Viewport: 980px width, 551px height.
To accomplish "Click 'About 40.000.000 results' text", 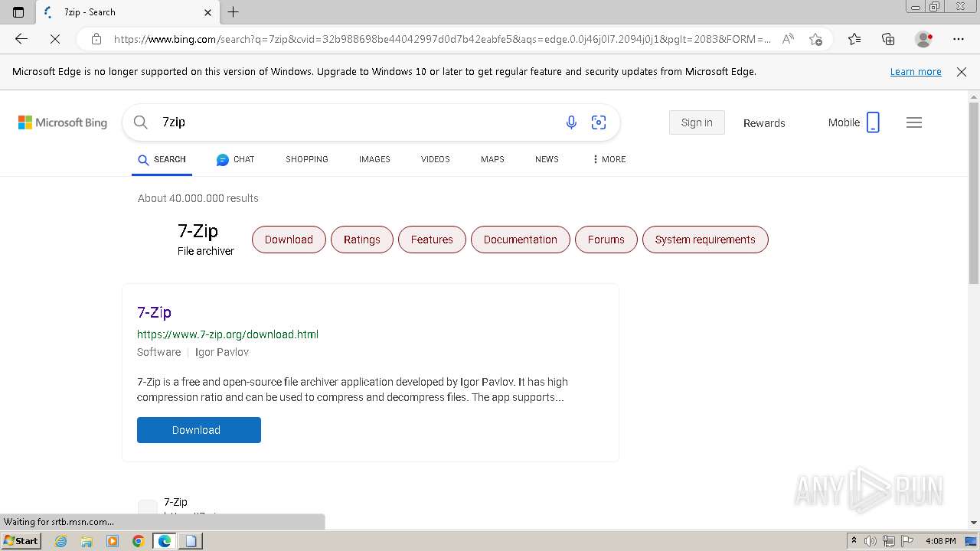I will [198, 198].
